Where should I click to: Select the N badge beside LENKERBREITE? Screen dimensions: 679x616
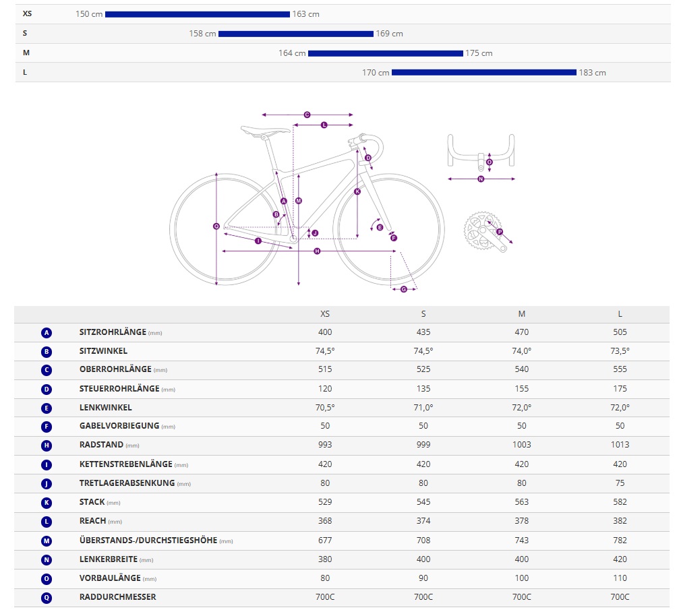tap(47, 559)
